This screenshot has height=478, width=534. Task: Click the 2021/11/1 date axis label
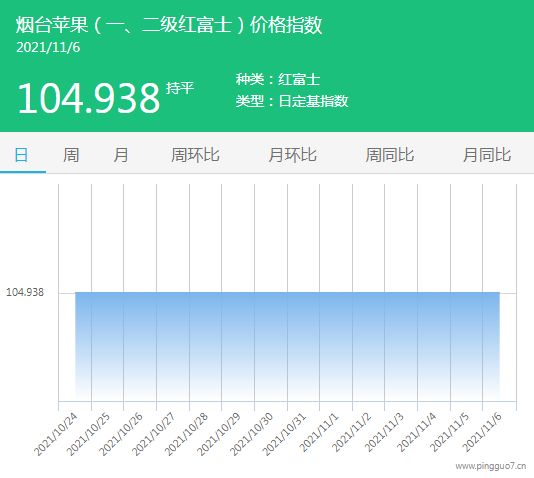pos(319,433)
